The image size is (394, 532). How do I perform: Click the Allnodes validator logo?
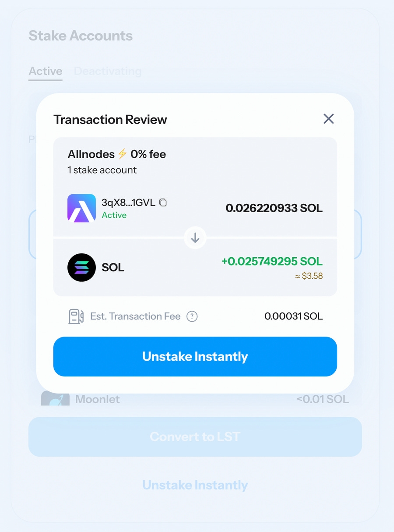(81, 208)
